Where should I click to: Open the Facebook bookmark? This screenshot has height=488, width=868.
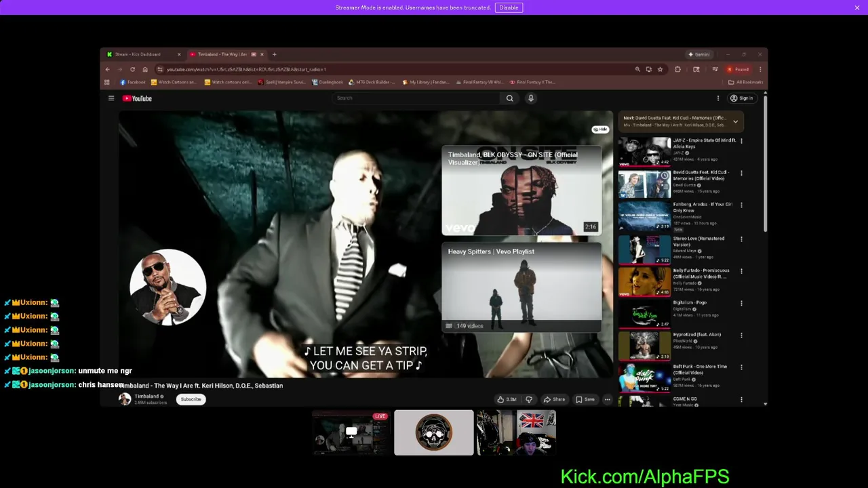pyautogui.click(x=133, y=82)
